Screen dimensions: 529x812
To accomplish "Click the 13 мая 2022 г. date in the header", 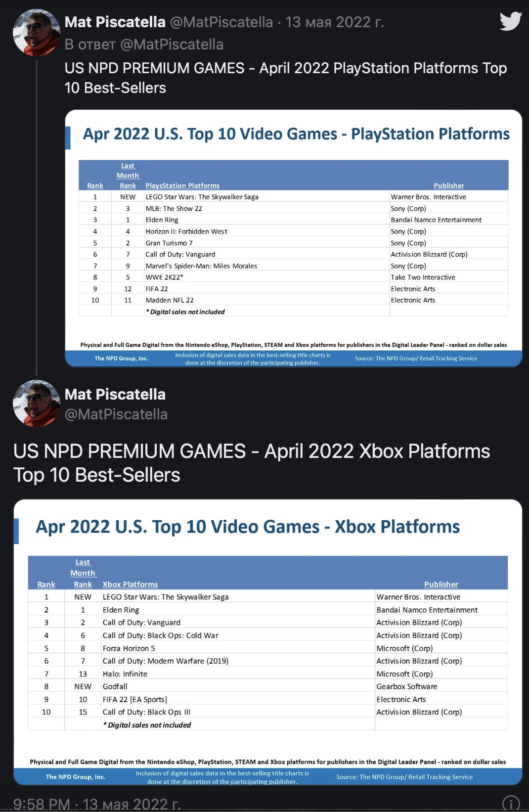I will coord(335,22).
